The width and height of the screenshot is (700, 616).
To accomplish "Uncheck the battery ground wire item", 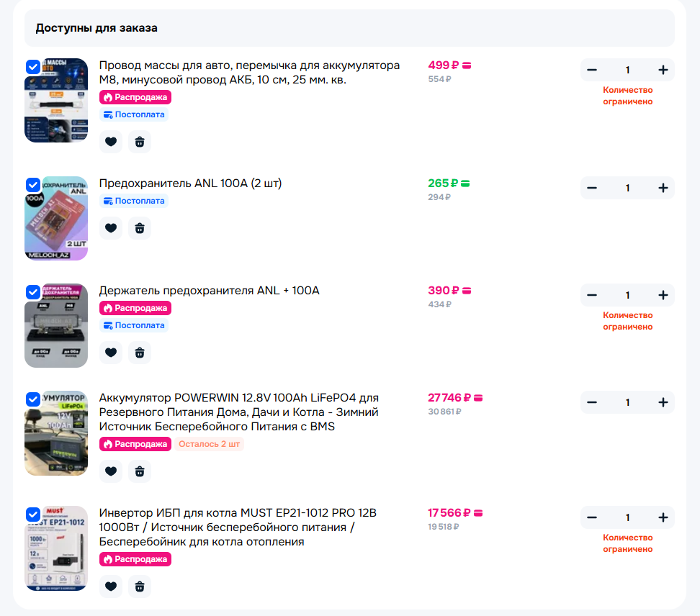I will pos(33,67).
